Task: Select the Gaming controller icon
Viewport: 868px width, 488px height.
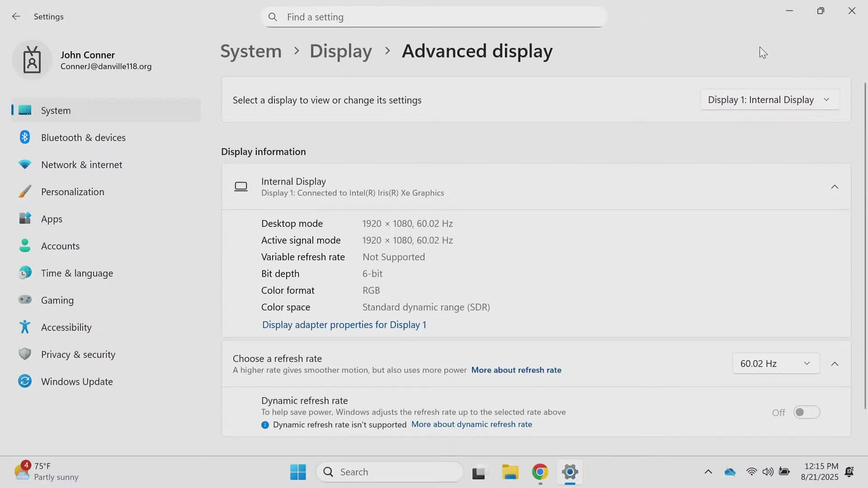Action: 25,300
